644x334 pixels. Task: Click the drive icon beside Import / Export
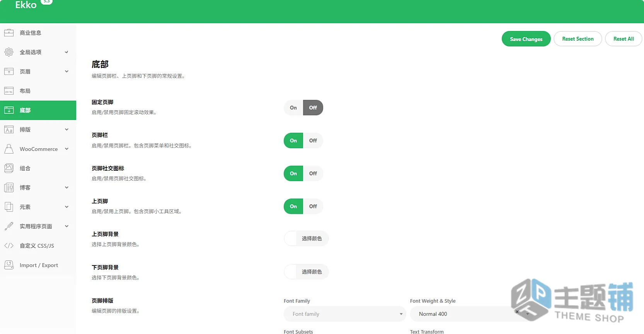(9, 265)
